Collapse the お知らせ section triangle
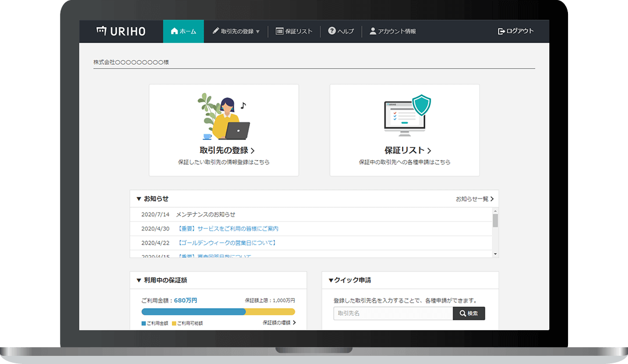 138,199
